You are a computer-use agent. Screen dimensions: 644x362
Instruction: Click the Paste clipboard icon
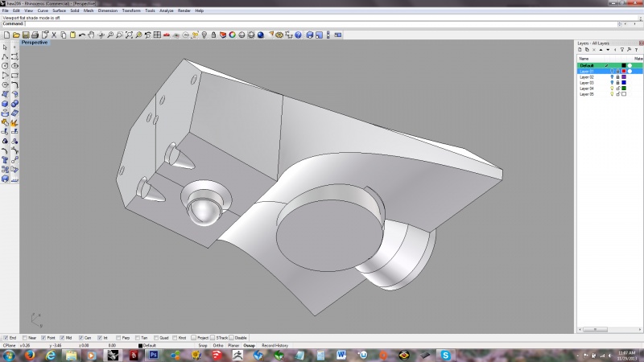click(x=72, y=35)
